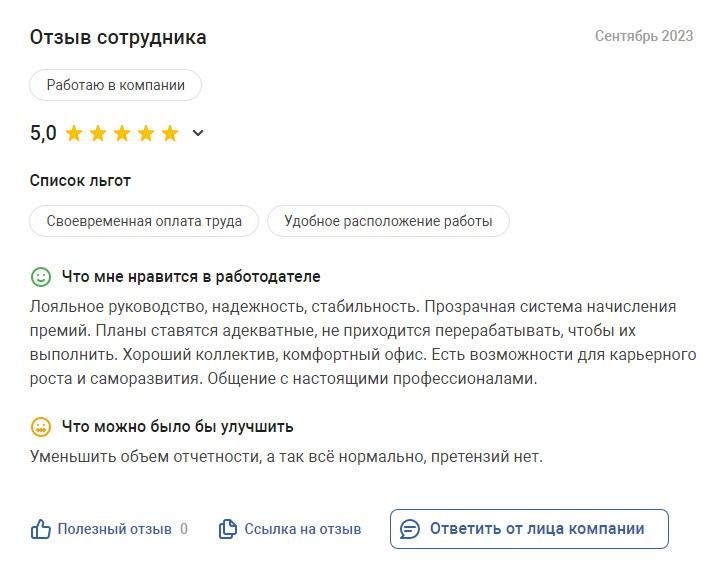
Task: Open Ответить от лица компании
Action: click(x=529, y=529)
